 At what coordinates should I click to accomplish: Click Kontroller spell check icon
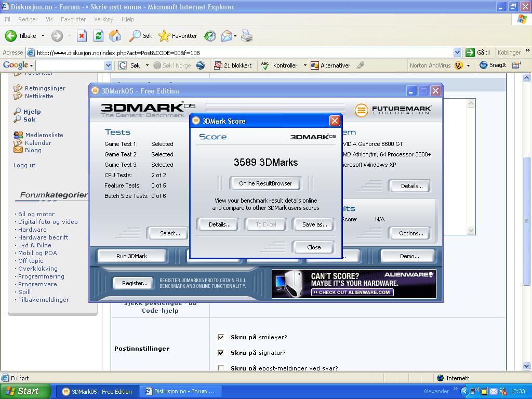coord(265,65)
